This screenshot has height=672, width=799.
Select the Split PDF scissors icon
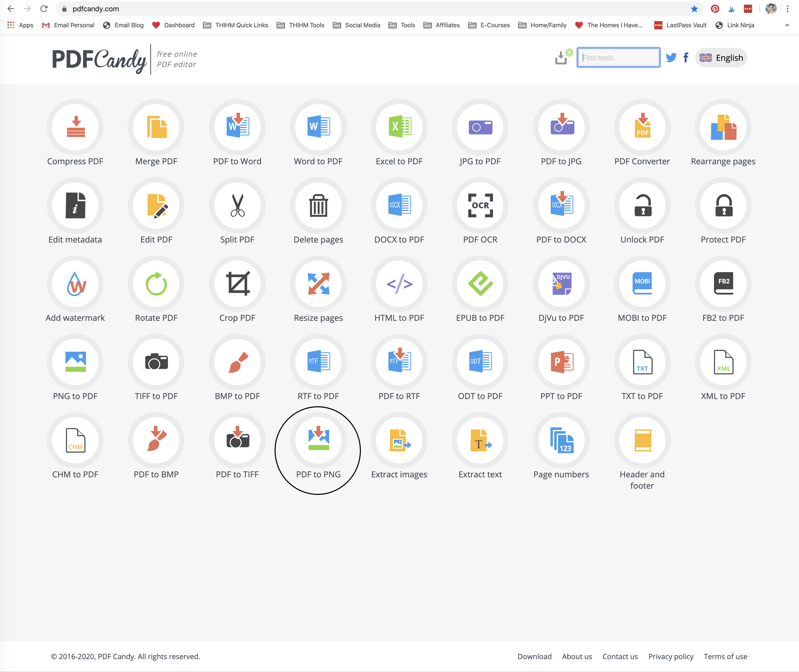click(x=237, y=206)
